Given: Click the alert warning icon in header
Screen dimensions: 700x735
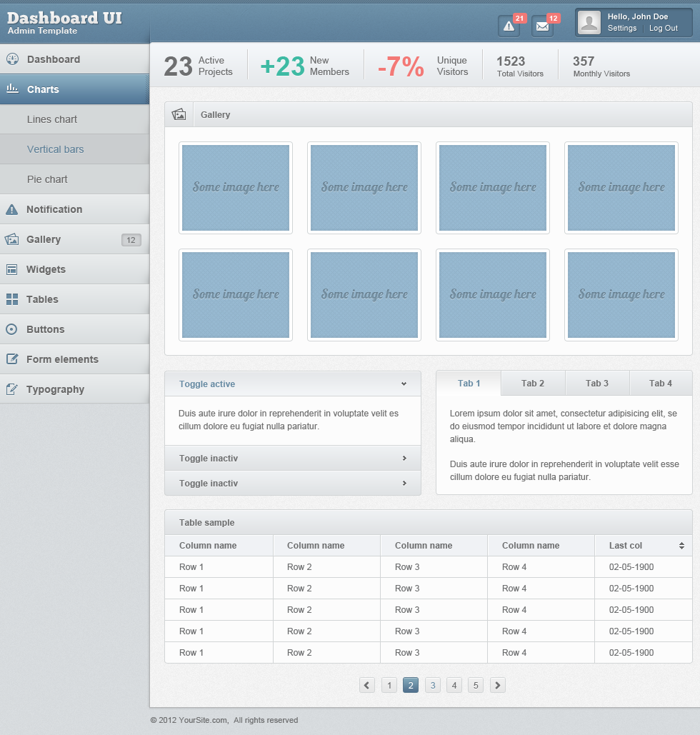Looking at the screenshot, I should 509,26.
